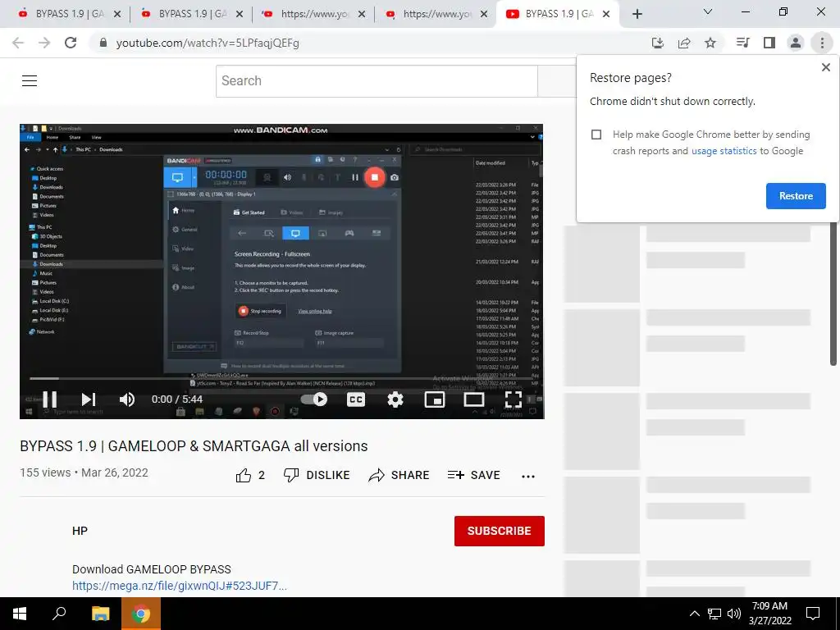
Task: Reload the current page
Action: coord(71,43)
